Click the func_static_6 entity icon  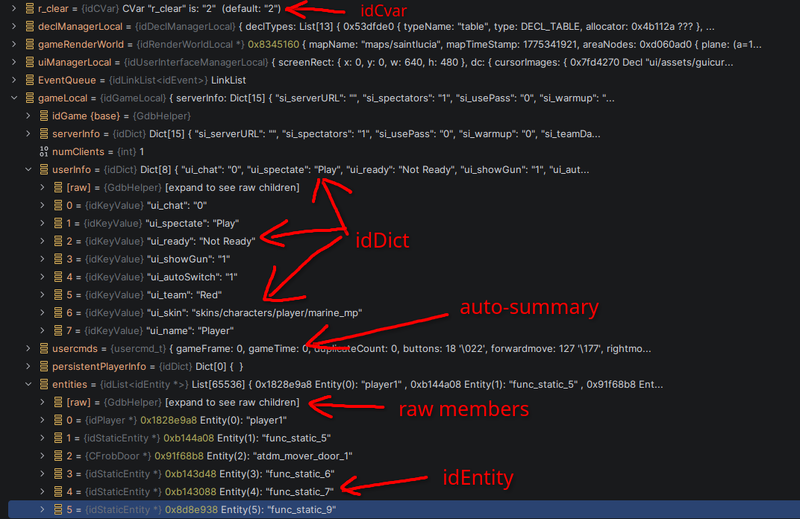tap(58, 474)
